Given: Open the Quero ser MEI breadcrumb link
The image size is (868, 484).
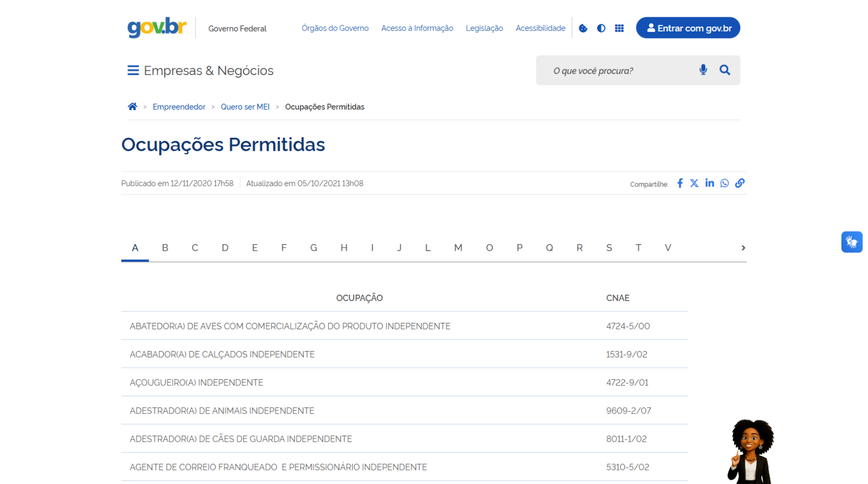Looking at the screenshot, I should (245, 107).
